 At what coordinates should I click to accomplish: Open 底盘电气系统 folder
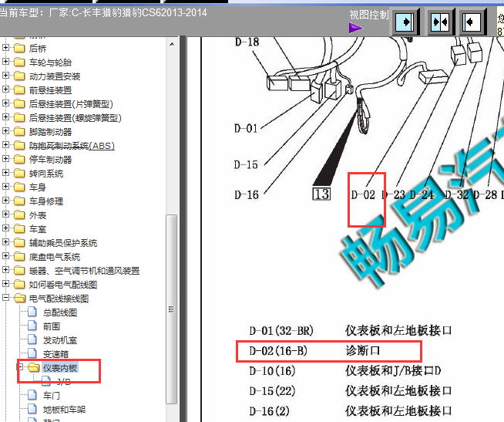point(55,257)
